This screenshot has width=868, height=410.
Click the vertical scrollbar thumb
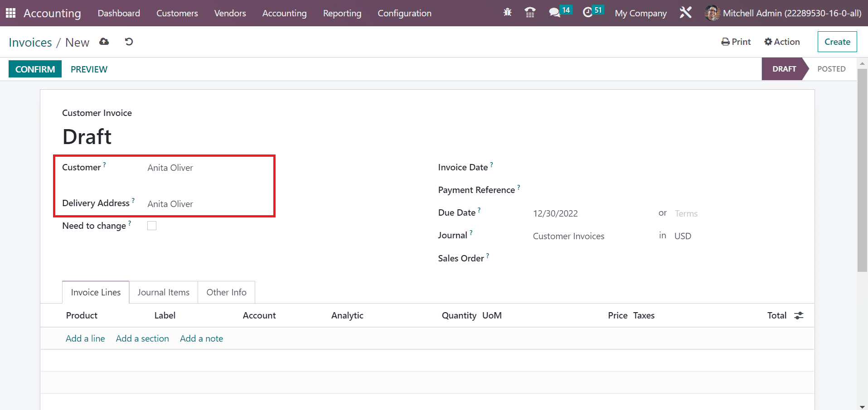click(862, 170)
